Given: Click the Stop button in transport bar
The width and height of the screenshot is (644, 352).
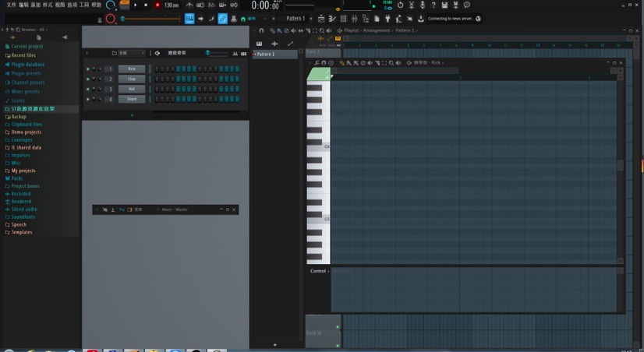Looking at the screenshot, I should pos(146,5).
